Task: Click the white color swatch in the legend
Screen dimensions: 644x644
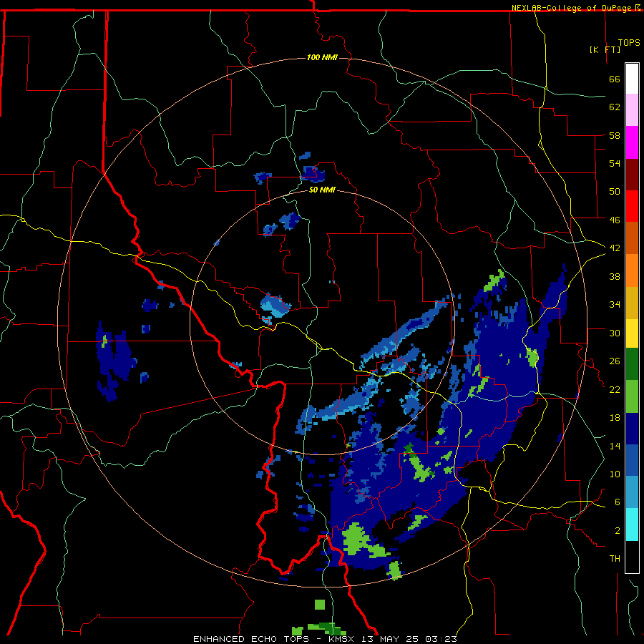Action: 632,79
